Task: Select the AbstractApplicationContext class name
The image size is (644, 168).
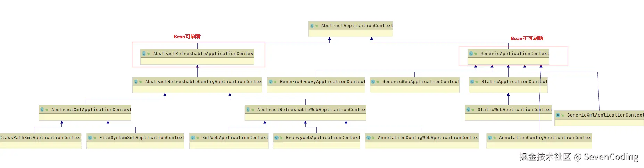Action: 357,26
